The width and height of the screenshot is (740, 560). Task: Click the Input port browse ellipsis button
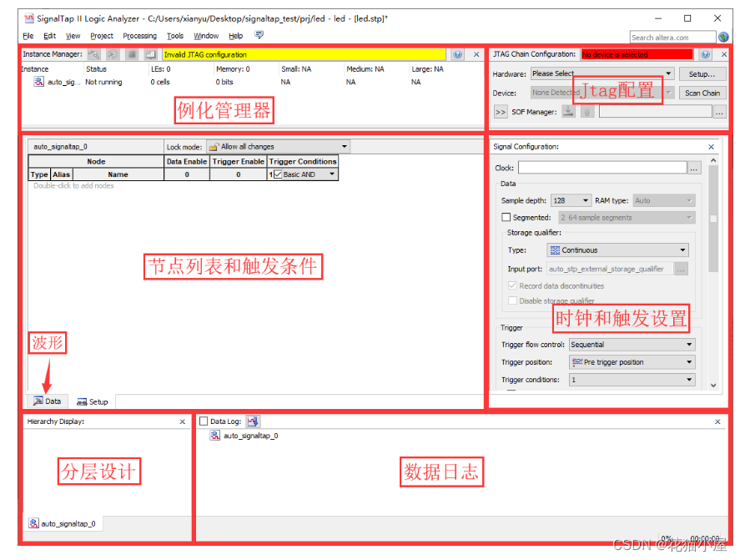[681, 269]
